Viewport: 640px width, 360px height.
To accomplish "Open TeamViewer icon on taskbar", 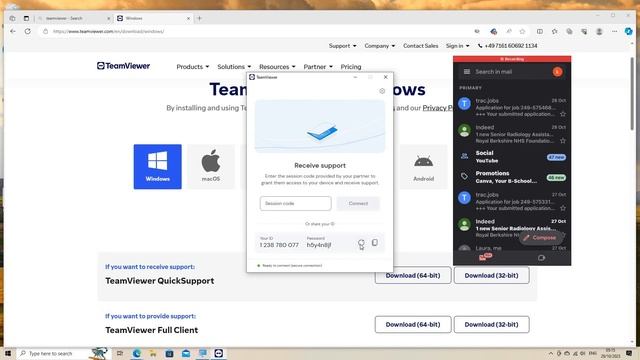I will pos(219,353).
